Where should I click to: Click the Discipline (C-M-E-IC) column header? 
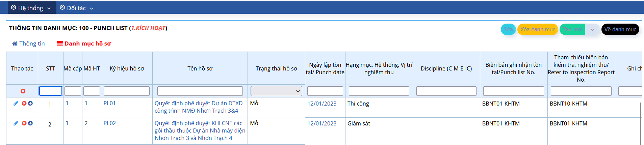[446, 68]
